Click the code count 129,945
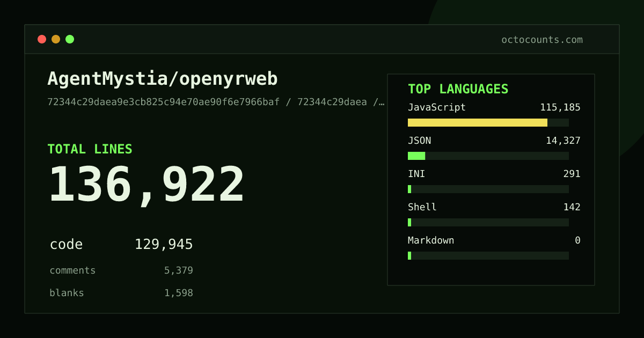Viewport: 644px width, 338px height. click(x=164, y=245)
